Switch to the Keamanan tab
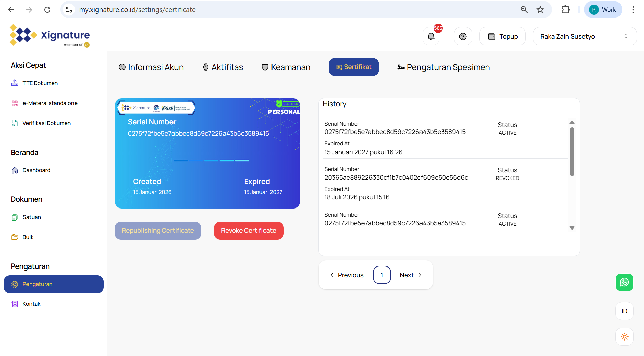Viewport: 644px width, 356px height. 286,67
